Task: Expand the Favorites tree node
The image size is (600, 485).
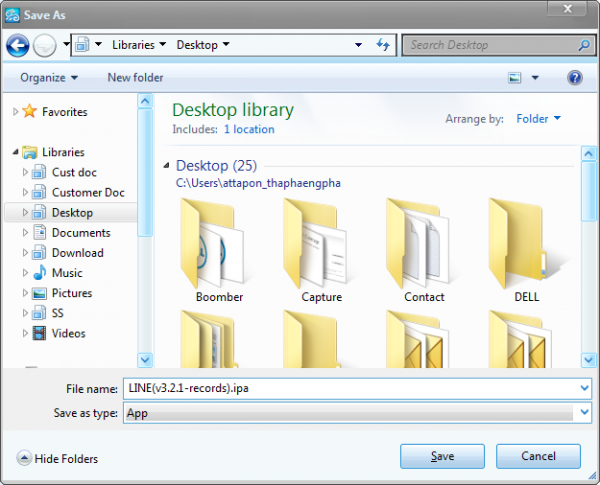Action: pos(15,112)
